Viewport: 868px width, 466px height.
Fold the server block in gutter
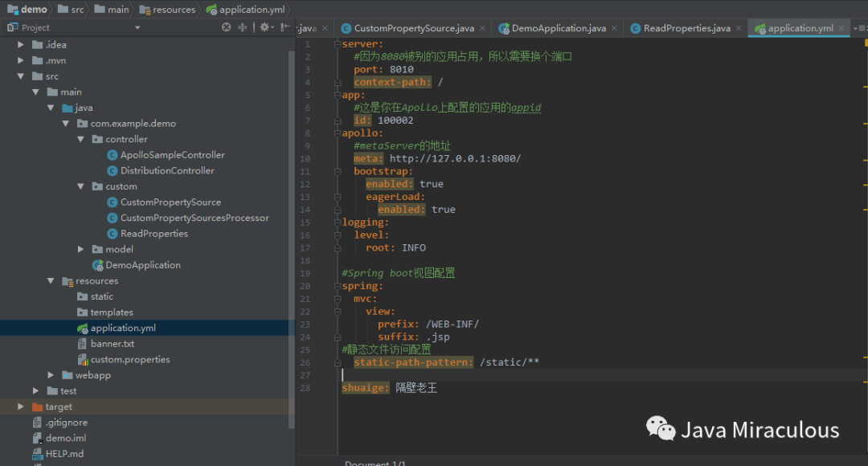337,44
